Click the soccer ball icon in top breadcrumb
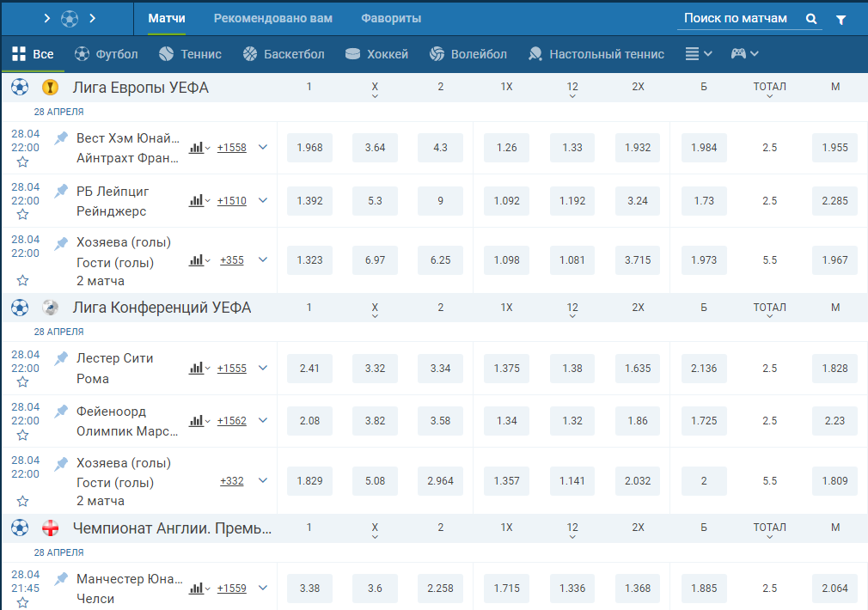Viewport: 868px width, 610px height. click(x=70, y=19)
